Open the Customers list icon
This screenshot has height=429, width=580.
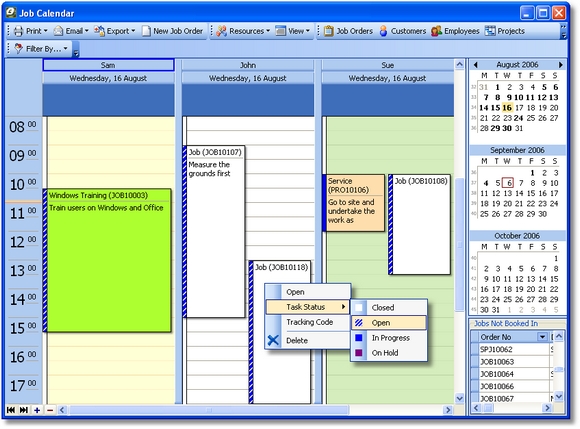tap(384, 31)
